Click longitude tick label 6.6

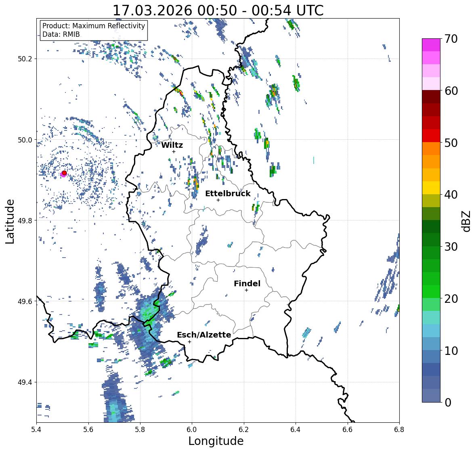tap(348, 429)
